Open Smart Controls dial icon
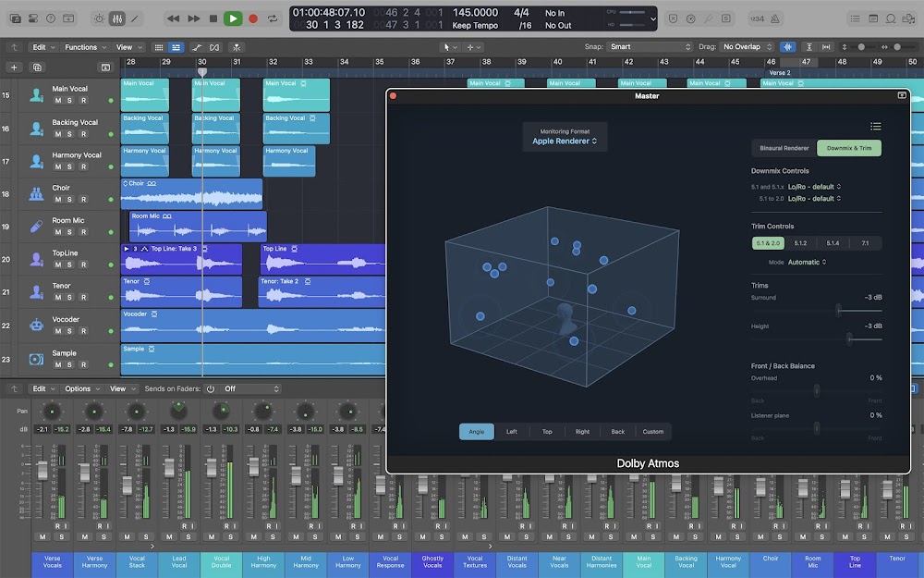924x578 pixels. 99,18
